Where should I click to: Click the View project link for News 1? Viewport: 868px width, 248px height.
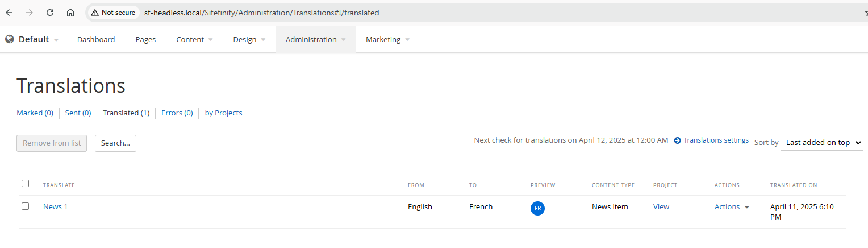point(661,207)
